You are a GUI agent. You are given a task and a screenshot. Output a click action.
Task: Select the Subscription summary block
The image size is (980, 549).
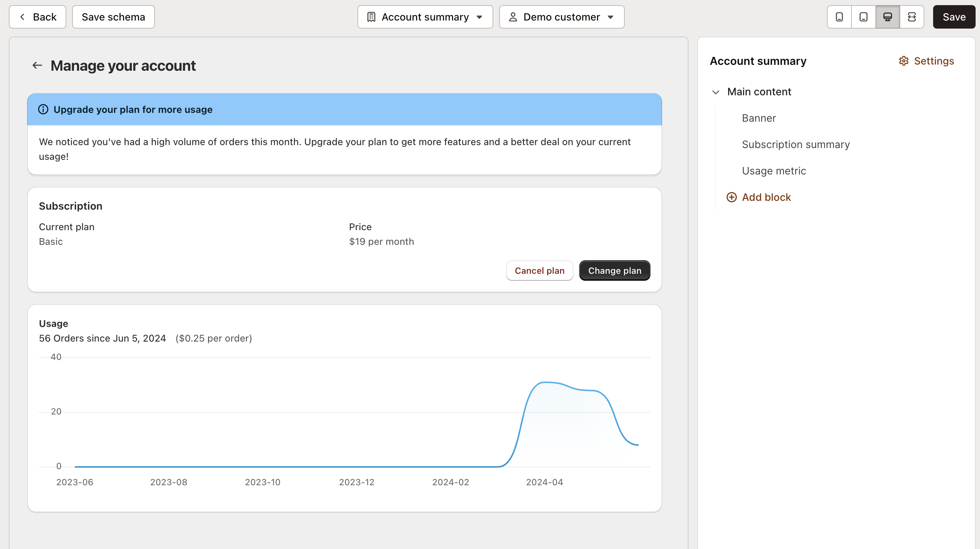point(795,144)
